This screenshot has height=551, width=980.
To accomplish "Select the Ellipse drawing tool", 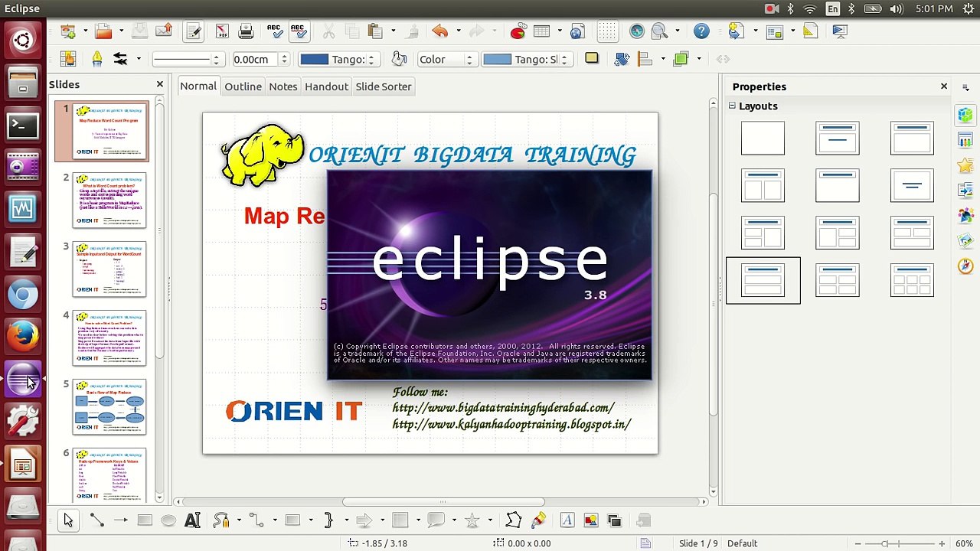I will click(x=168, y=520).
